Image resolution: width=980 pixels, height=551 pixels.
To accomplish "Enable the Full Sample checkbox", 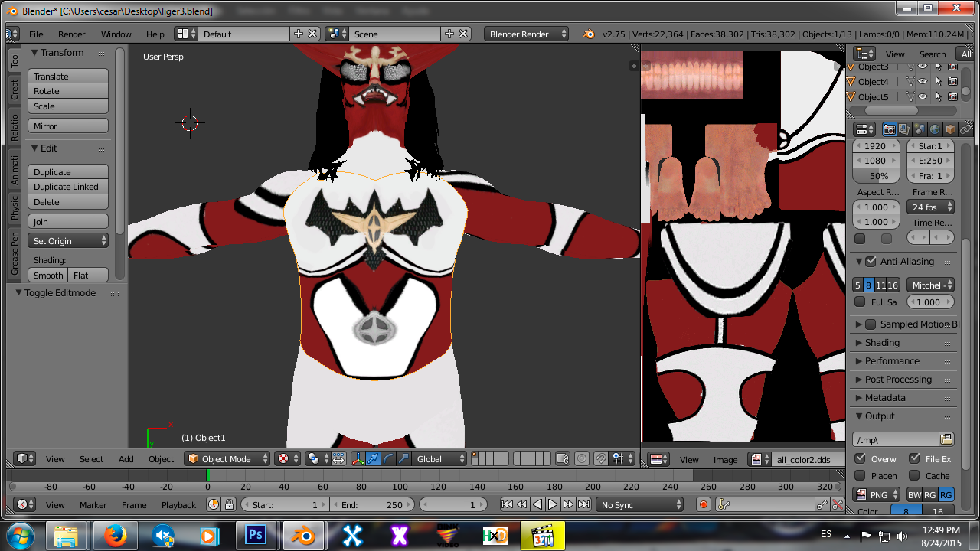I will point(860,302).
